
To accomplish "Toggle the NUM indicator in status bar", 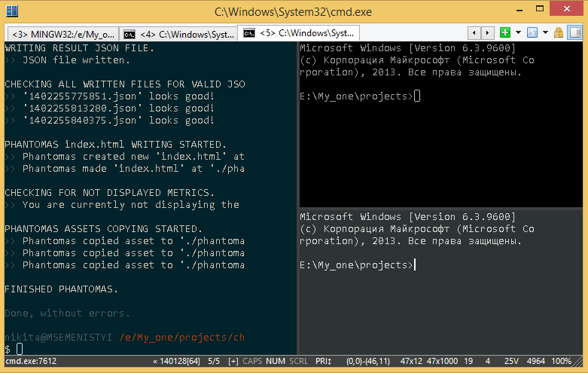I will 276,361.
